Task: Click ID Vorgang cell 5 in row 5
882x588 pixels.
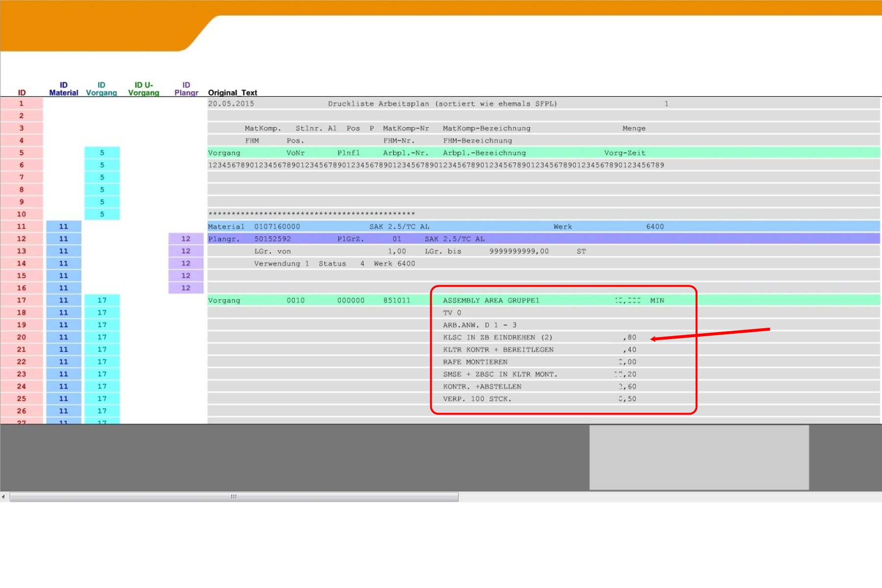Action: click(x=102, y=152)
